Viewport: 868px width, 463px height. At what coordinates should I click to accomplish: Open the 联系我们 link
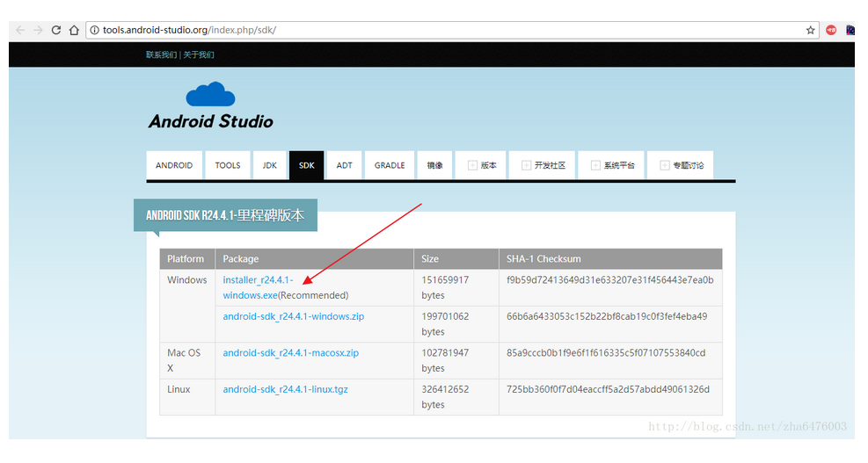click(x=161, y=54)
